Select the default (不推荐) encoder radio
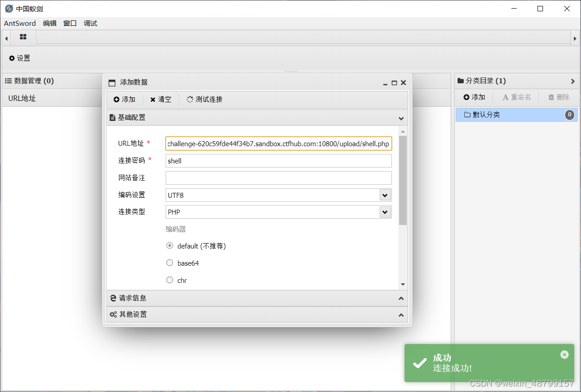 pyautogui.click(x=170, y=246)
